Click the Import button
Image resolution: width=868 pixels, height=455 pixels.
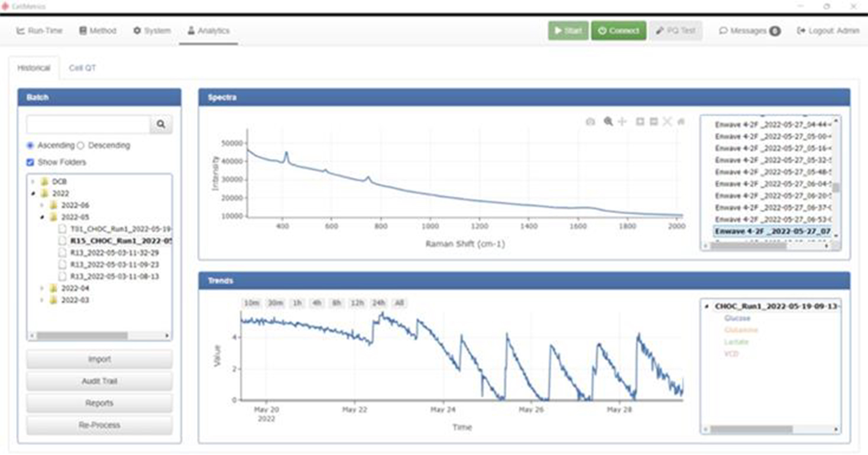pyautogui.click(x=99, y=359)
